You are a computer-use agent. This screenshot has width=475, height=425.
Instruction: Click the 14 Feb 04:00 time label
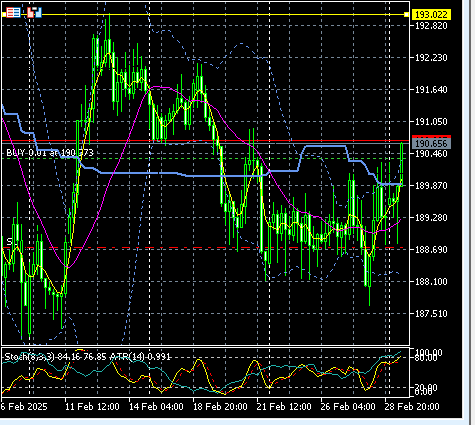pos(156,407)
